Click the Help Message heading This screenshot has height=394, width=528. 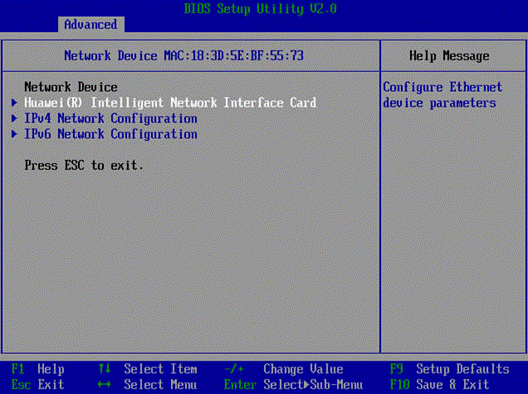point(449,56)
